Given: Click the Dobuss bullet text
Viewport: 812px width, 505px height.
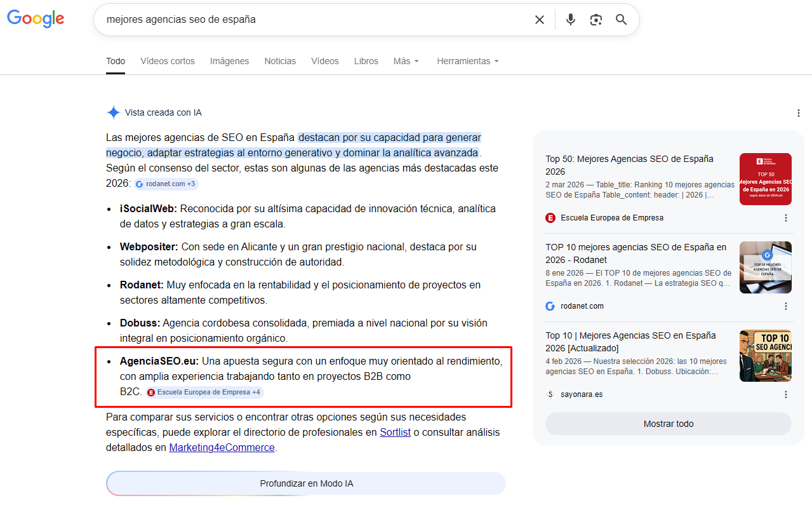Looking at the screenshot, I should [x=303, y=331].
